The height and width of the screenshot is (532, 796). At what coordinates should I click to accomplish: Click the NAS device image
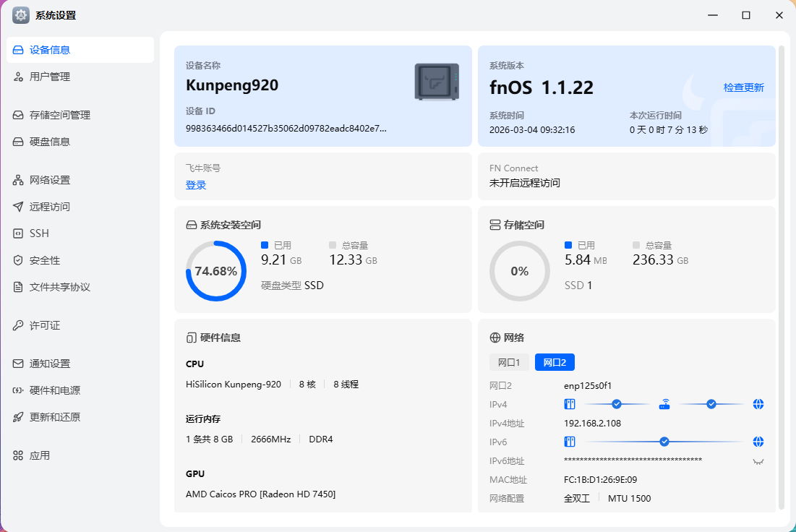[x=437, y=82]
